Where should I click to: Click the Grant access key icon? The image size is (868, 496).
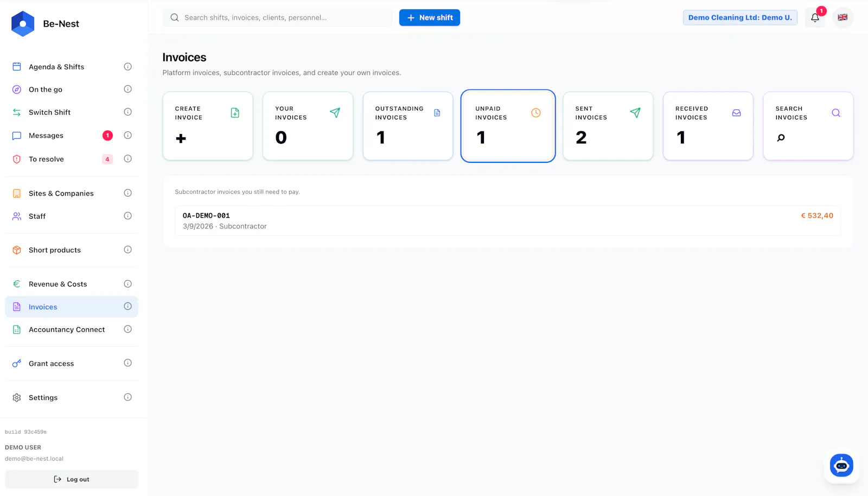coord(17,364)
